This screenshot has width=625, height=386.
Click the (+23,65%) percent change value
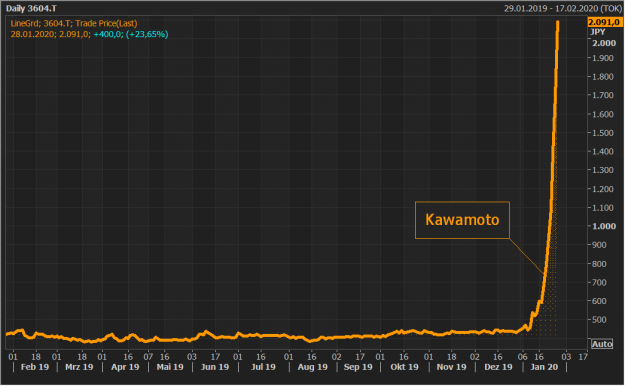(147, 34)
